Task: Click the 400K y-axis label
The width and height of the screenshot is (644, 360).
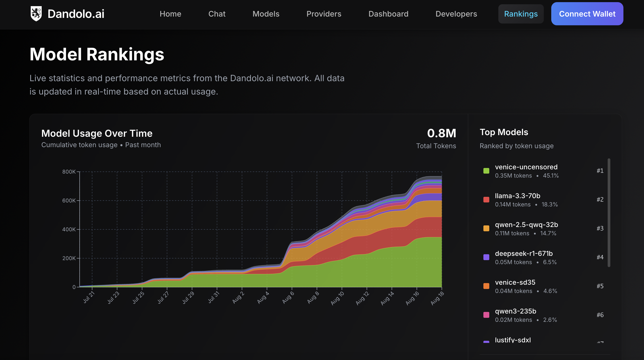Action: (69, 229)
